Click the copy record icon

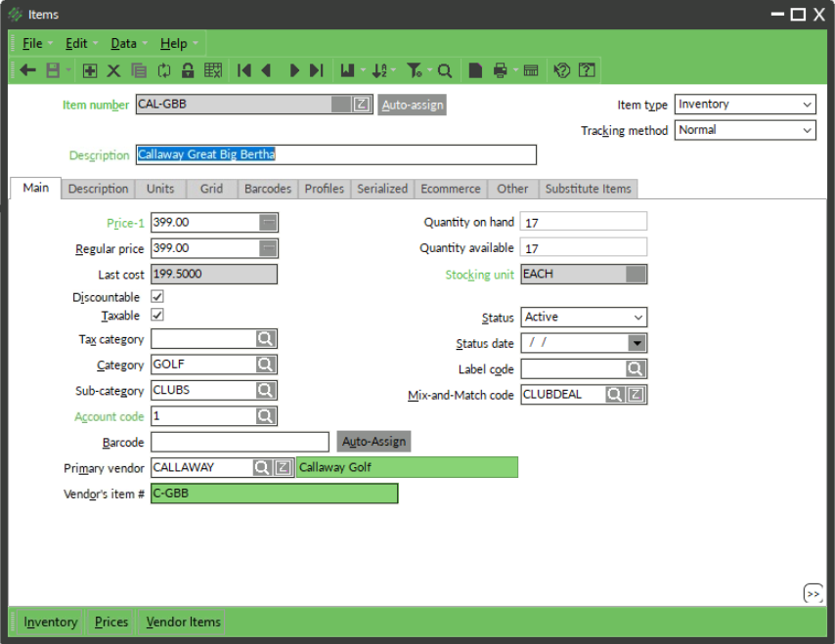[139, 70]
